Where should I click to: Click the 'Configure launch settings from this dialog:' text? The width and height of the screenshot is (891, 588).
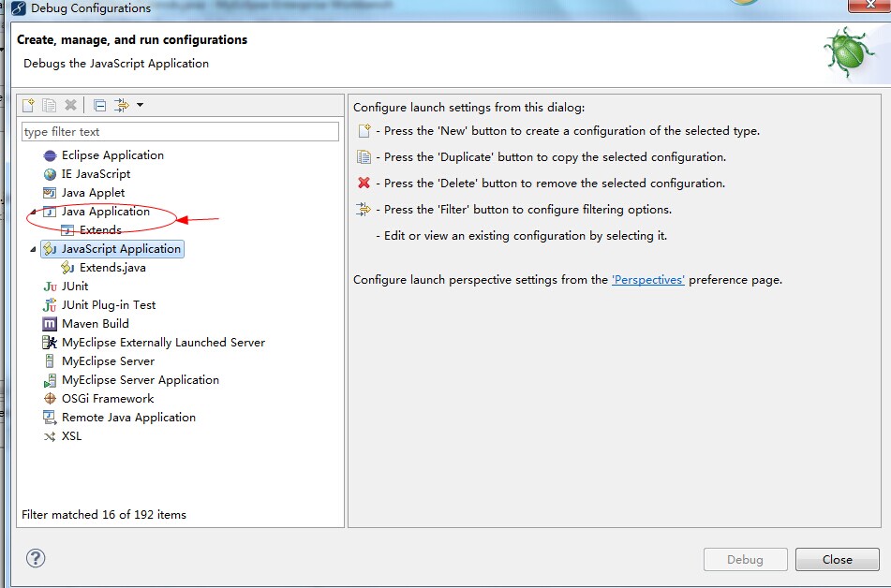pos(468,108)
